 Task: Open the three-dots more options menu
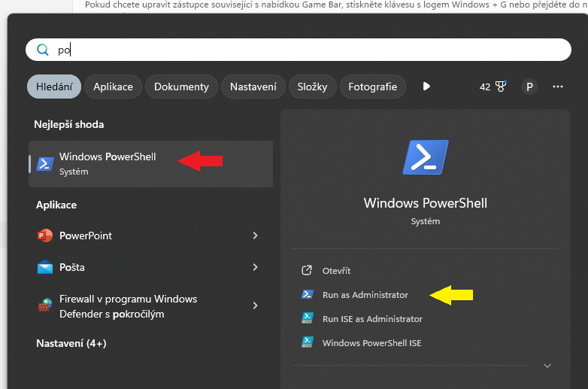558,87
